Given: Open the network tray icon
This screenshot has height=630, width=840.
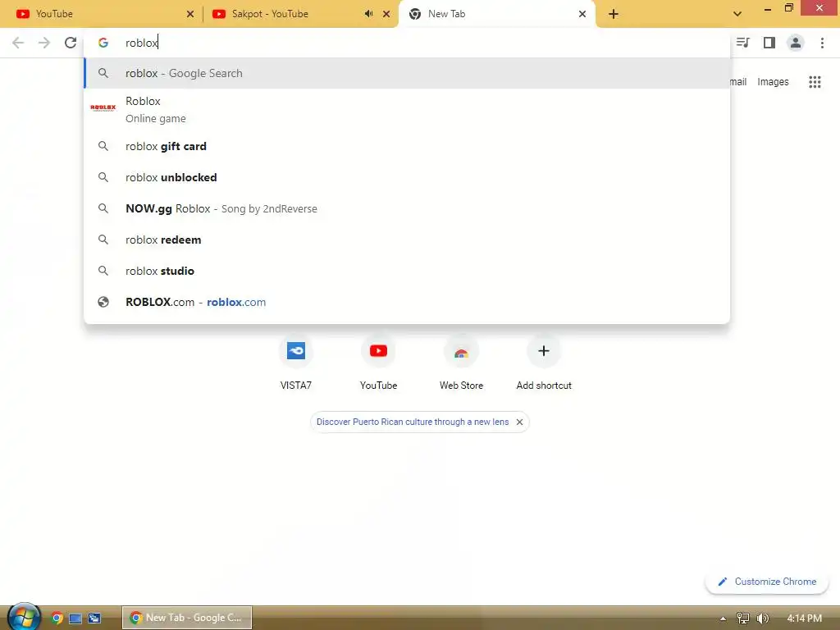Looking at the screenshot, I should [743, 619].
